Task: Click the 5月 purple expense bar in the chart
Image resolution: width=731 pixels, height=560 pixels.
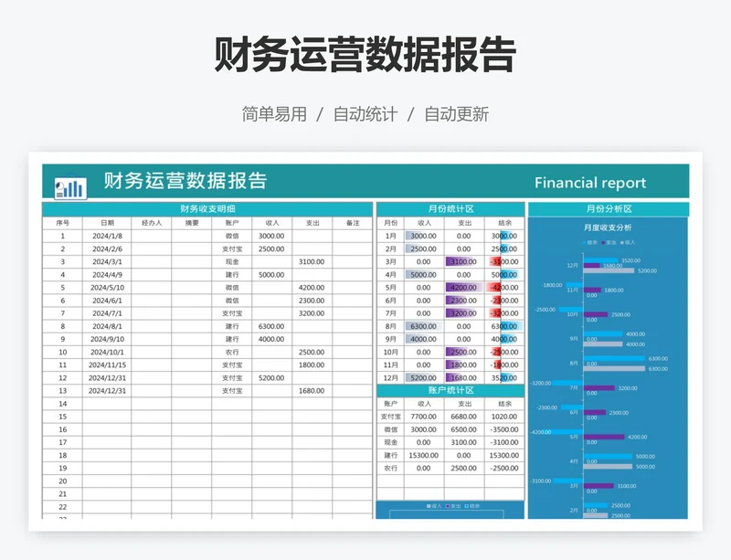Action: coord(604,437)
